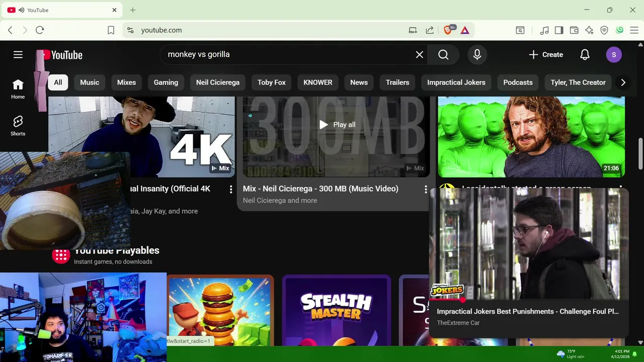Viewport: 644px width, 362px height.
Task: Select the Toby Fox filter chip
Action: pos(272,82)
